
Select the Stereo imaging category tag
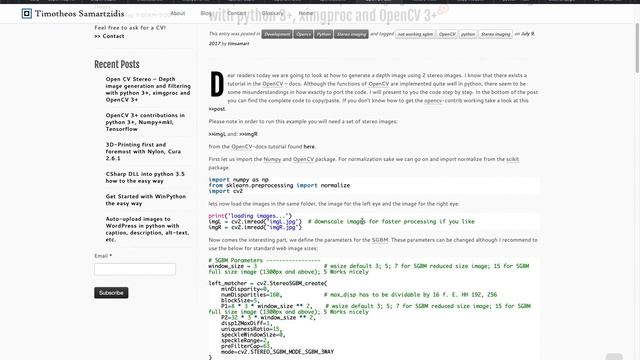coord(351,34)
